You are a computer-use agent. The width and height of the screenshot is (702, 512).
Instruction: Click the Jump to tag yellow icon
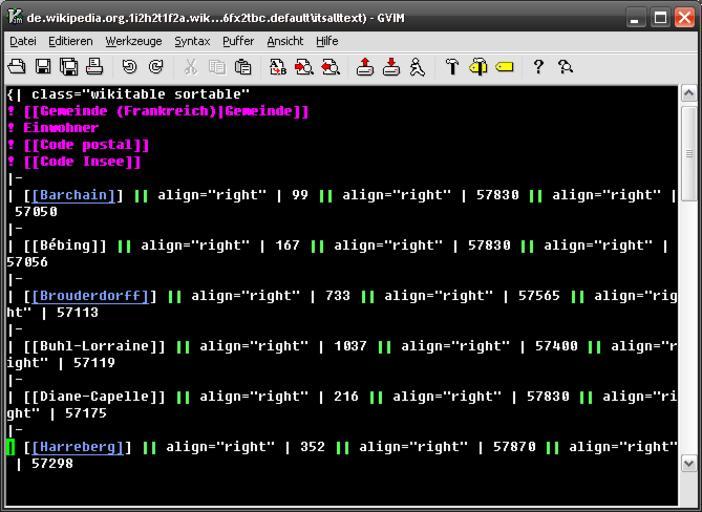[505, 67]
